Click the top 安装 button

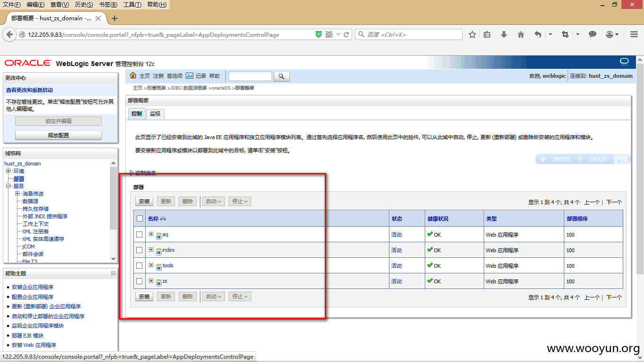pyautogui.click(x=144, y=201)
